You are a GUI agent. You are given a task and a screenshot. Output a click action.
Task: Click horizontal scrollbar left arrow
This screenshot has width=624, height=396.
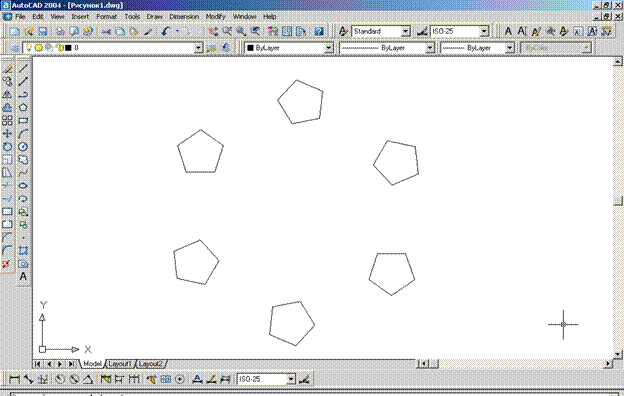(423, 363)
